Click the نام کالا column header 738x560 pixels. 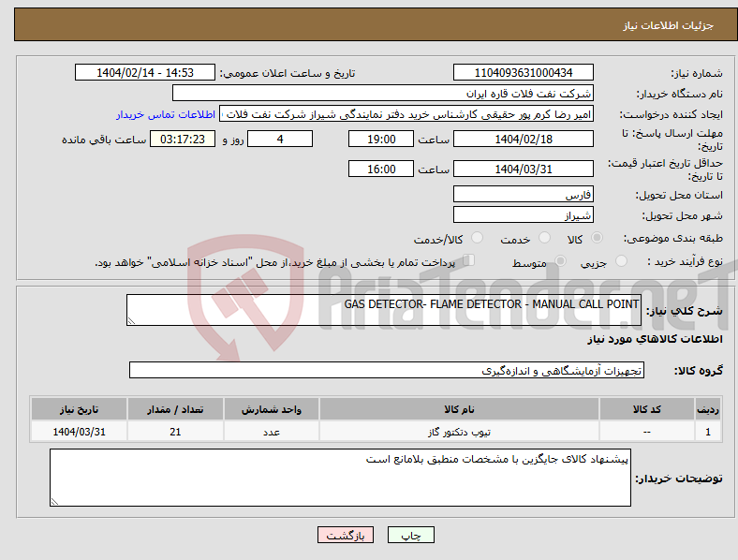point(459,409)
